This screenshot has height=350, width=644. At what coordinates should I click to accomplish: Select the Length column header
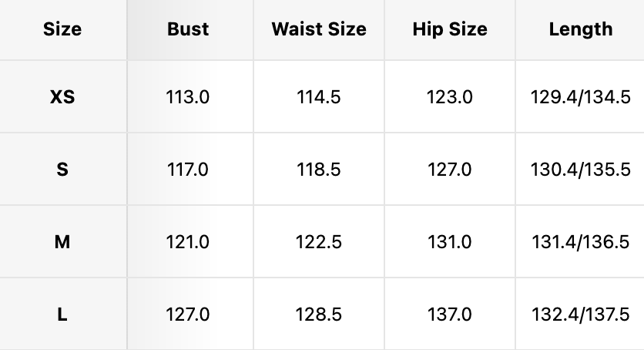point(581,30)
